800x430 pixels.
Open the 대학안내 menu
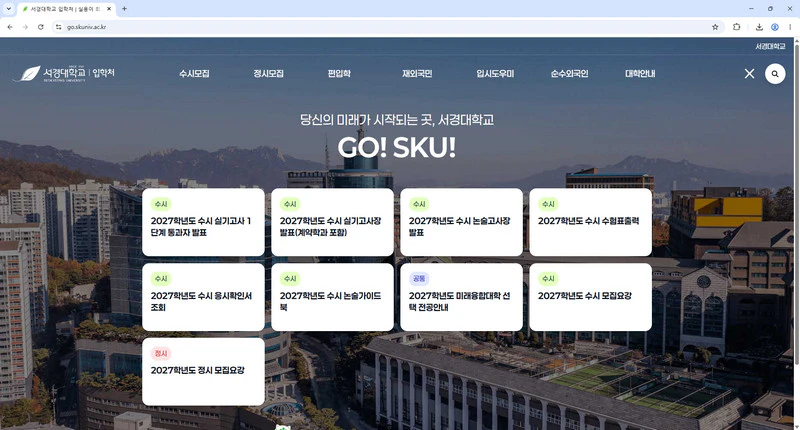tap(640, 73)
